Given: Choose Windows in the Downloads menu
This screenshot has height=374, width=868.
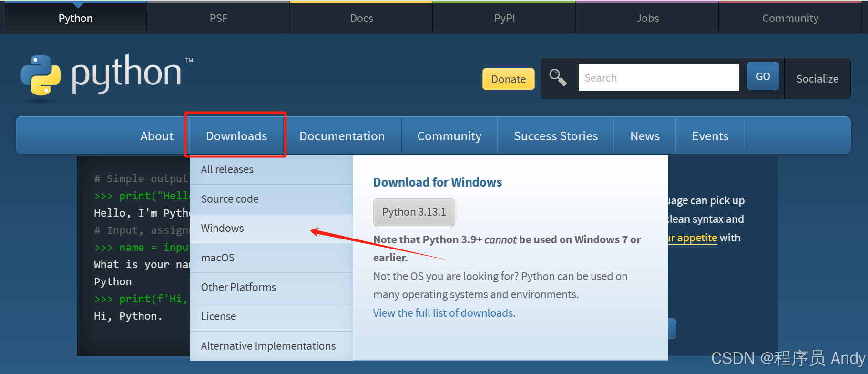Looking at the screenshot, I should 271,228.
